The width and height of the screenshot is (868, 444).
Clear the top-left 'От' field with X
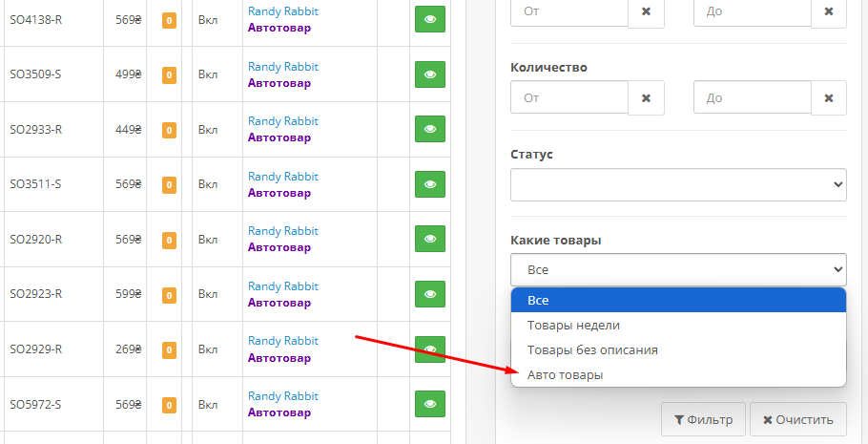(646, 11)
